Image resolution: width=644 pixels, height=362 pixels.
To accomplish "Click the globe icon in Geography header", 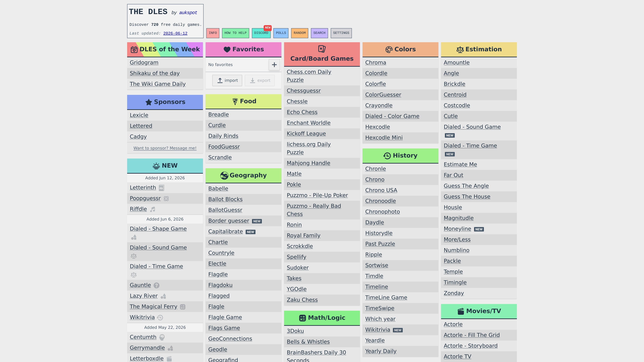I will point(224,176).
